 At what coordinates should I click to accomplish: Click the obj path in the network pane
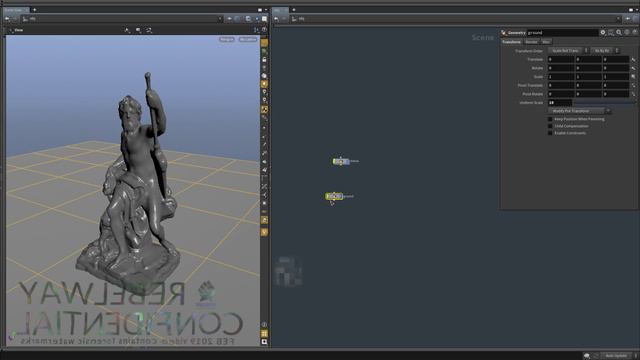click(x=301, y=19)
